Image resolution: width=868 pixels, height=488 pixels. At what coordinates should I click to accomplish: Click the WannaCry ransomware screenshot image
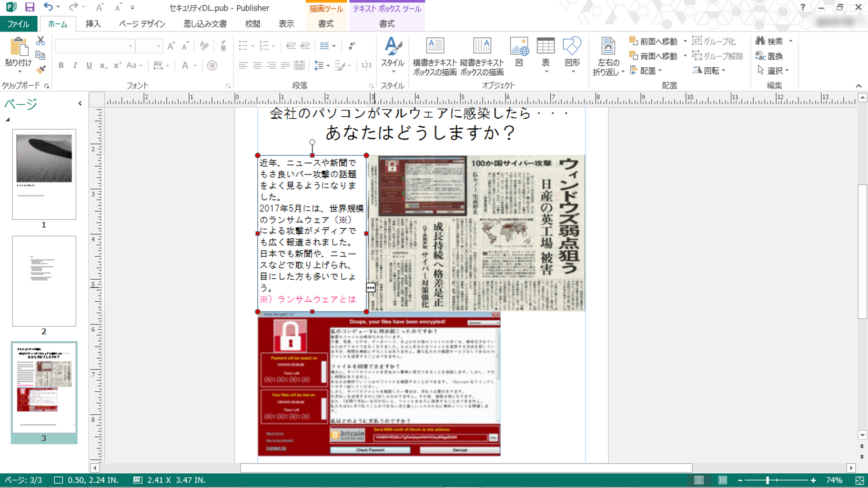379,384
